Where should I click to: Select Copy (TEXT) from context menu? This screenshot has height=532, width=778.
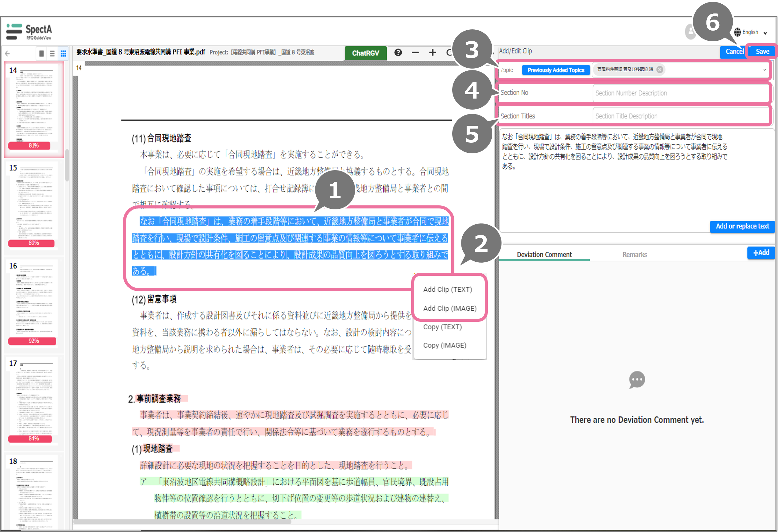pyautogui.click(x=442, y=327)
